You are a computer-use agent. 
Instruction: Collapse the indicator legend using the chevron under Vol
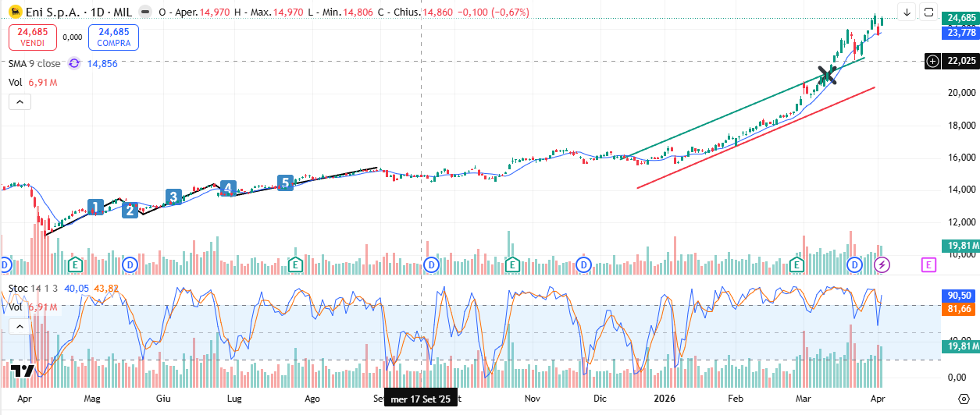[x=20, y=101]
